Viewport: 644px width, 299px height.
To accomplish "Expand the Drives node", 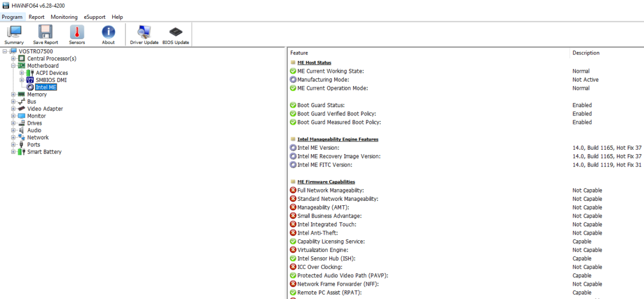I will [13, 123].
